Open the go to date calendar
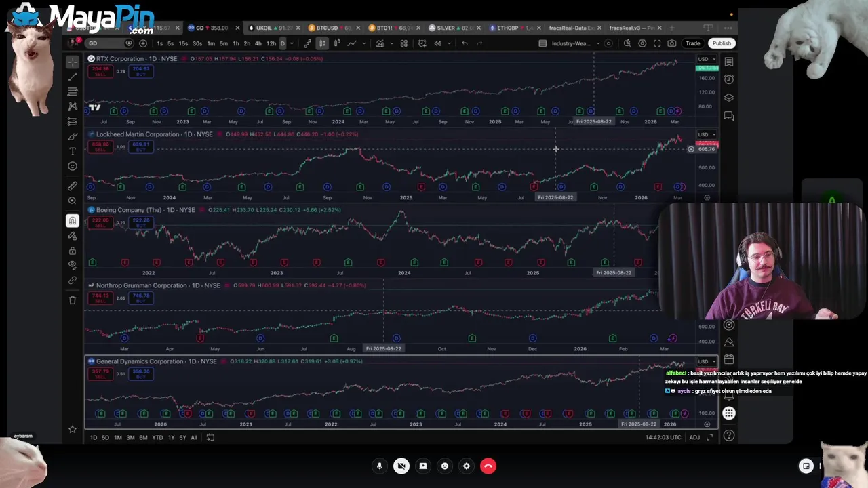Viewport: 868px width, 488px height. [210, 437]
